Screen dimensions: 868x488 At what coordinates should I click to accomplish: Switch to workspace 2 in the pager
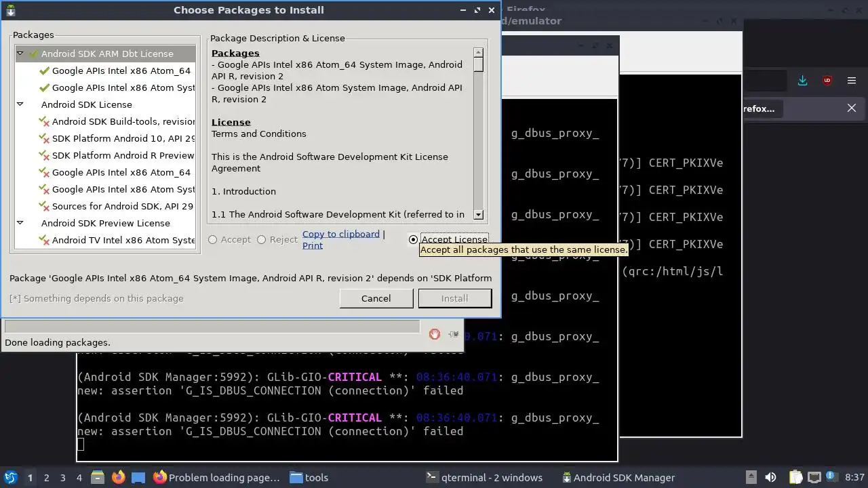click(x=46, y=477)
